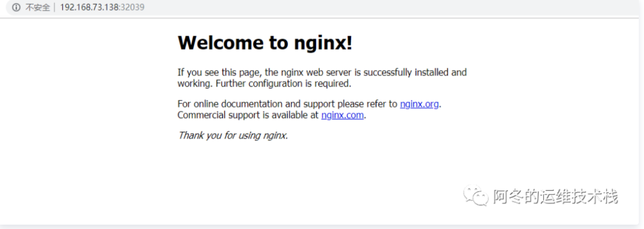The width and height of the screenshot is (644, 229).
Task: Click the address bar URL 192.168.73.138:32039
Action: coord(102,7)
